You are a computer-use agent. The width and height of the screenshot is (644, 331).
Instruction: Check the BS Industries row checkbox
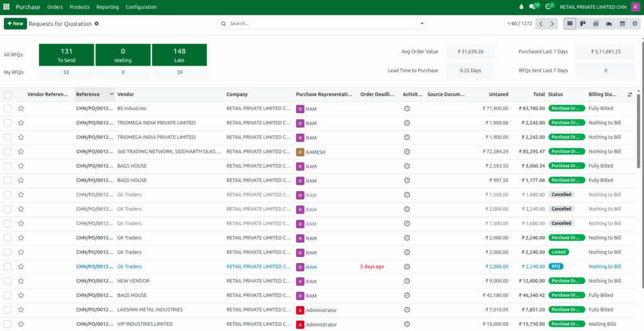(8, 109)
